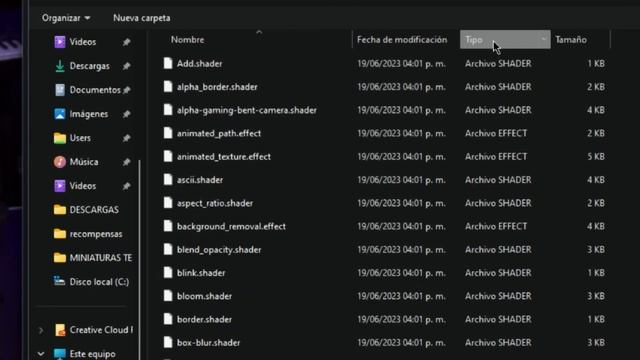Select the bloom.shader file
The height and width of the screenshot is (360, 640).
[204, 296]
